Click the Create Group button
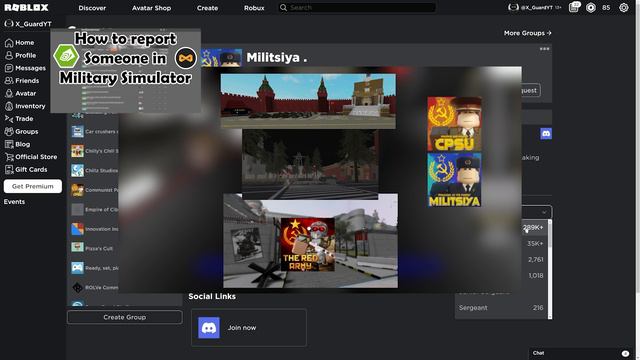Viewport: 640px width, 360px height. (x=124, y=317)
